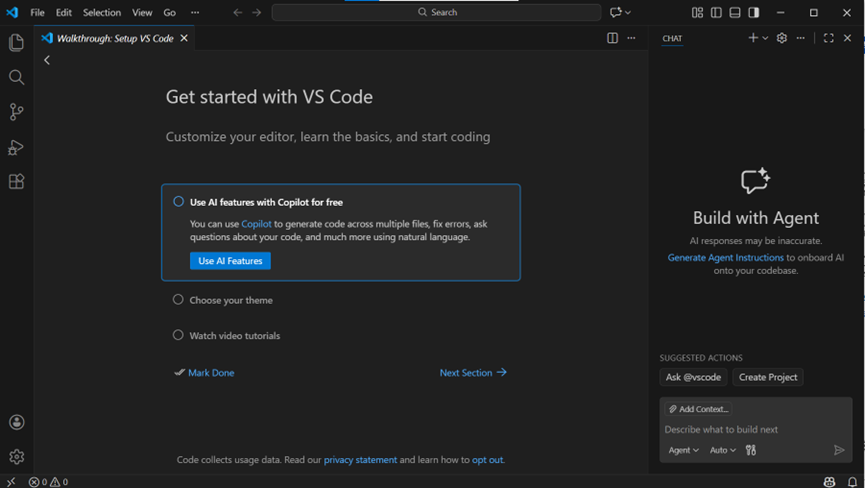Image resolution: width=865 pixels, height=488 pixels.
Task: Click the Use AI Features button
Action: (230, 261)
